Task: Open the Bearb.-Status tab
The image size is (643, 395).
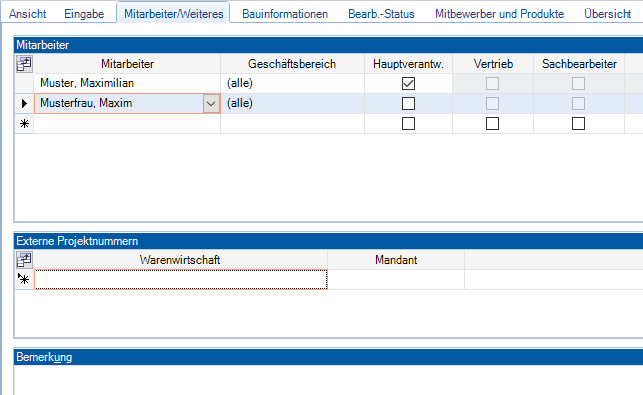Action: coord(381,14)
